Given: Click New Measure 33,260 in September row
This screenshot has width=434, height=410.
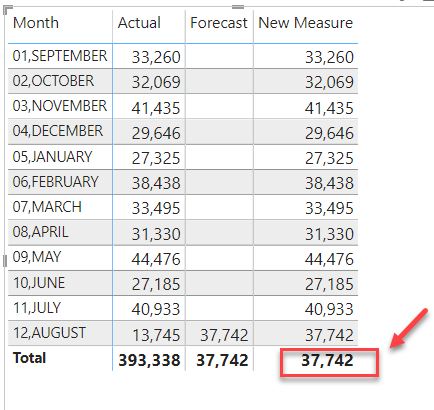Looking at the screenshot, I should pos(329,57).
